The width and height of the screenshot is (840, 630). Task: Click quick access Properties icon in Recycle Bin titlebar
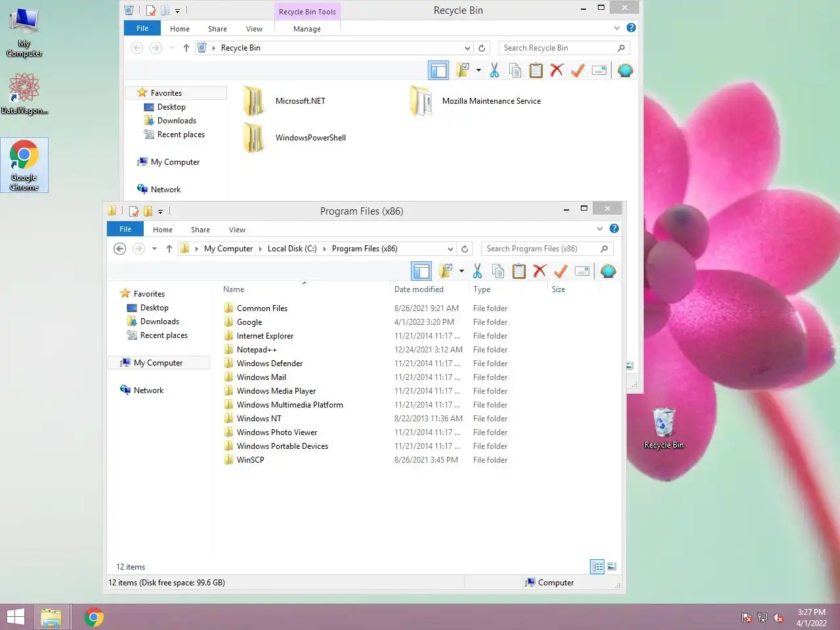point(151,10)
